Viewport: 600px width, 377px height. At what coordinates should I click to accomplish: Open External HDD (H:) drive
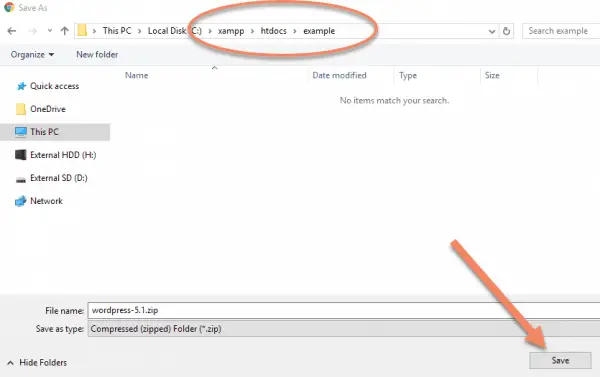pos(63,155)
